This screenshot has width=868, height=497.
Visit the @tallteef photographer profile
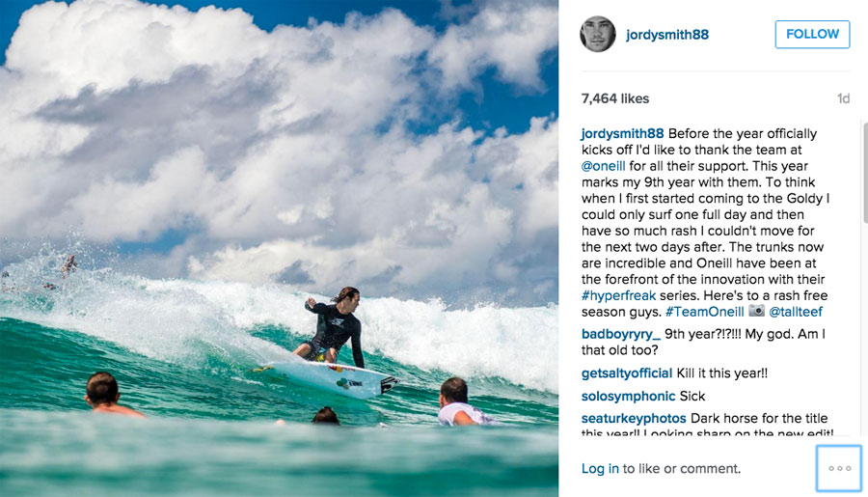(796, 312)
